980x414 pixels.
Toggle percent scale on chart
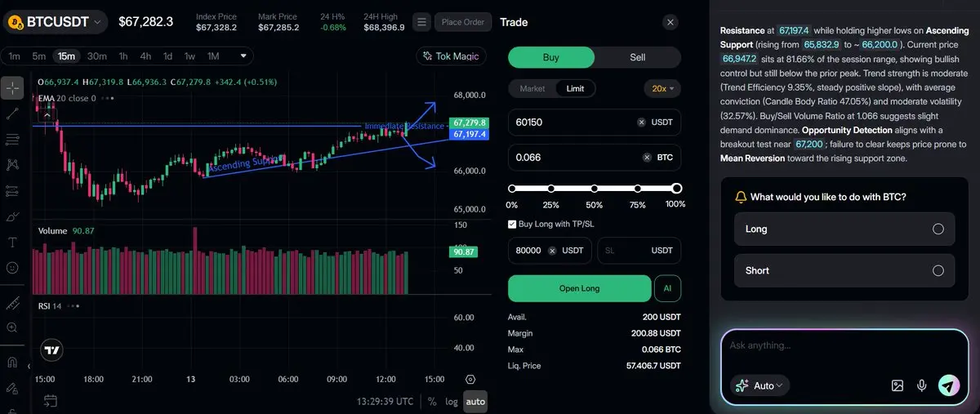pyautogui.click(x=431, y=401)
